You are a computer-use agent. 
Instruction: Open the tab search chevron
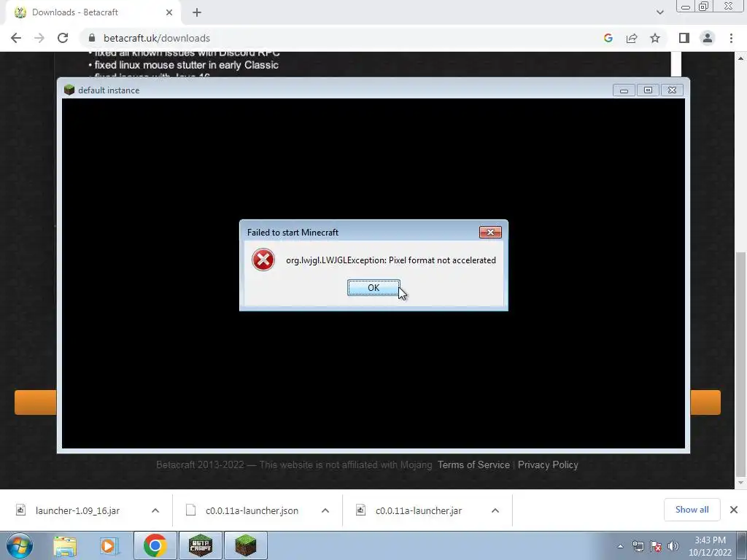point(659,12)
